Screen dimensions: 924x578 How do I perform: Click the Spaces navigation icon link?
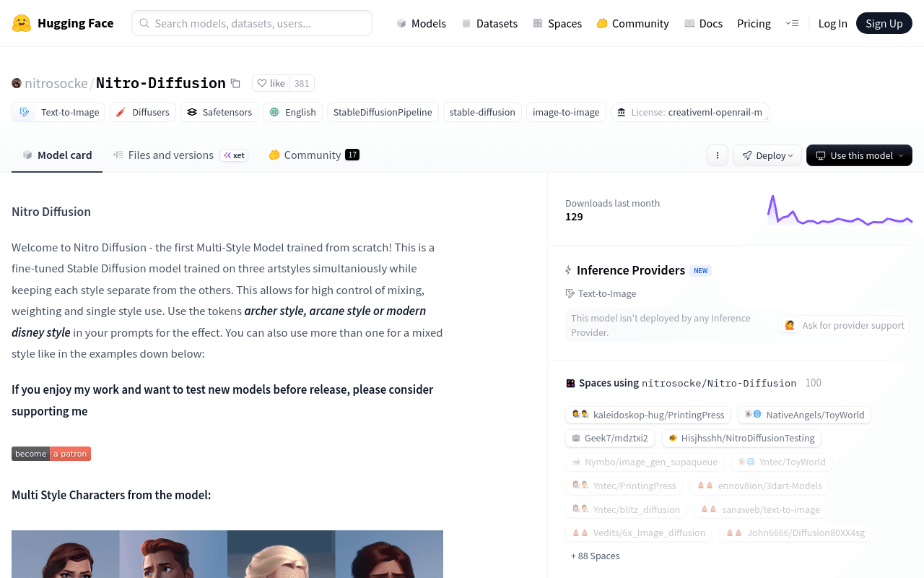pos(557,23)
